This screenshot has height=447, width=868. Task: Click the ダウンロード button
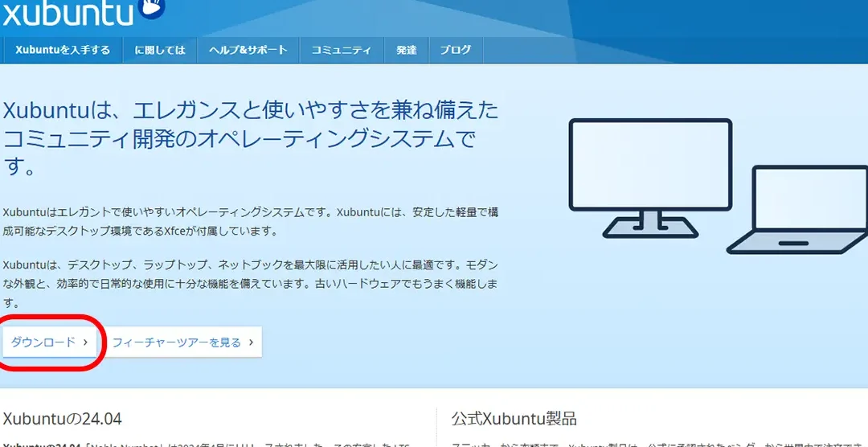click(x=50, y=342)
